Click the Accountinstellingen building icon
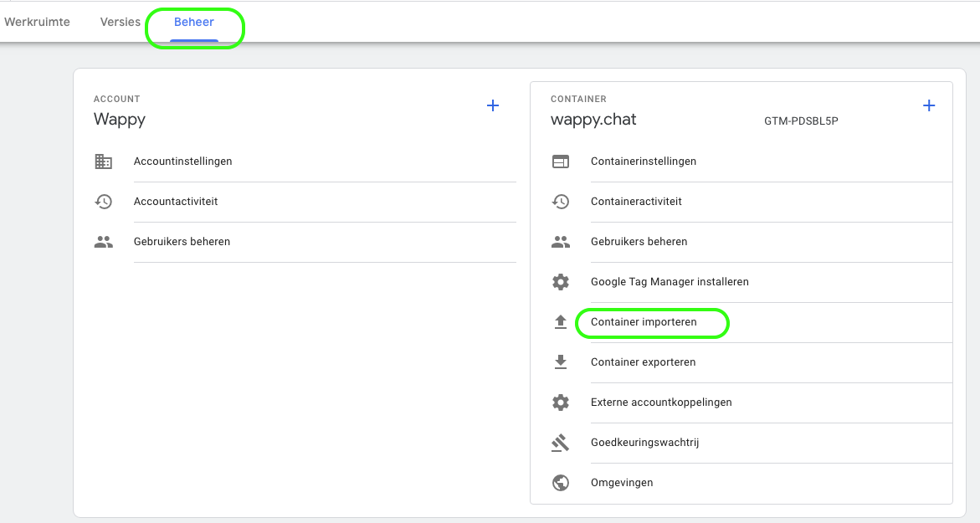The image size is (980, 523). pos(104,162)
